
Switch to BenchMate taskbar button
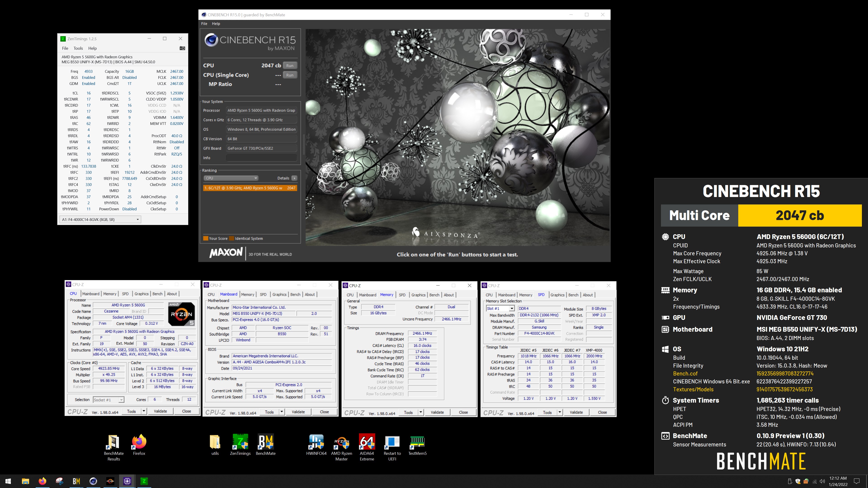[x=76, y=481]
